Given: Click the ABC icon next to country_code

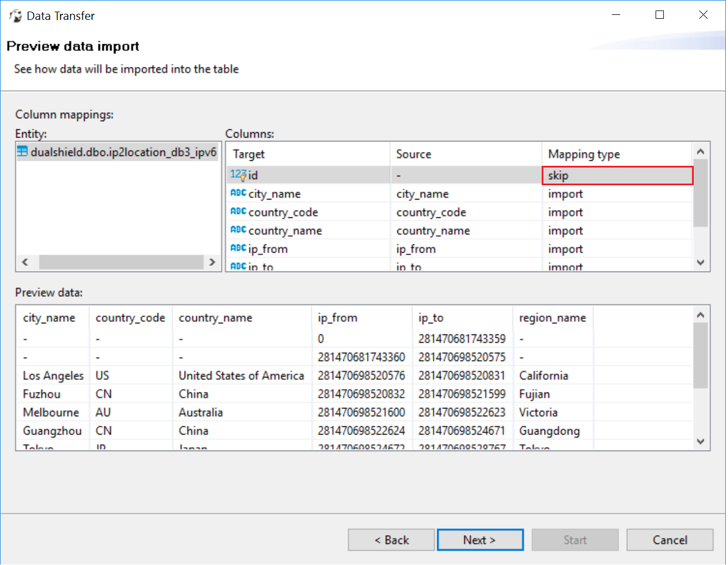Looking at the screenshot, I should point(238,212).
